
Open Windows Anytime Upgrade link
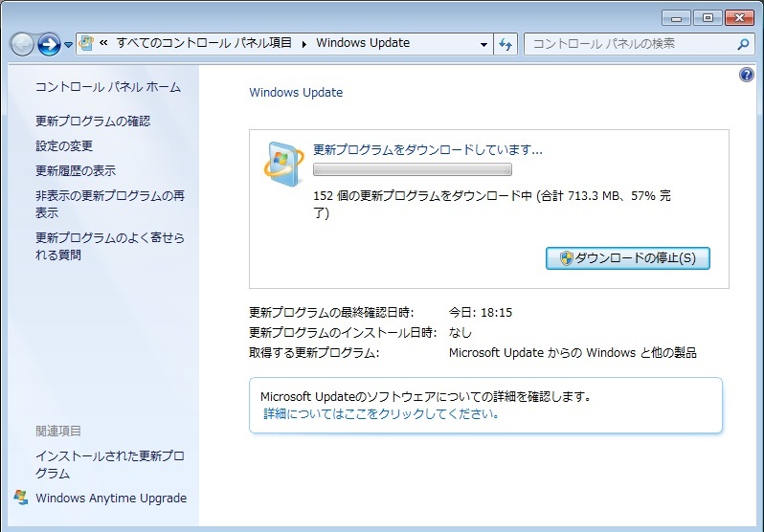tap(111, 498)
